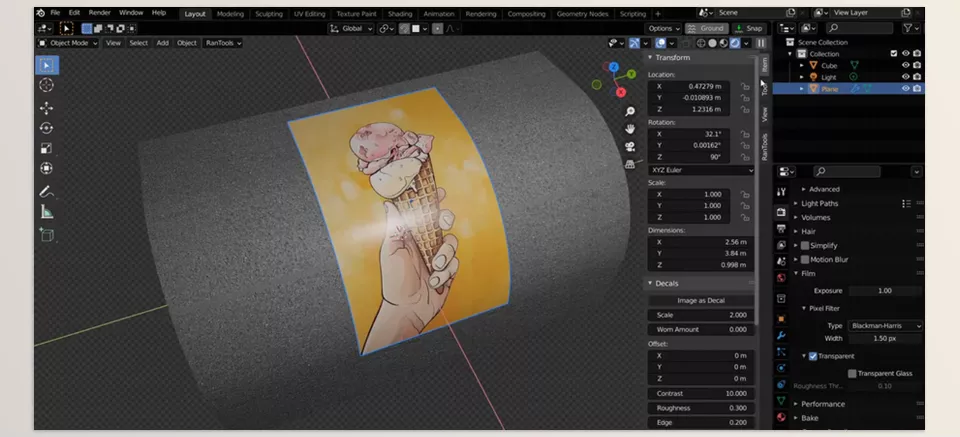Open the World properties tab icon
This screenshot has width=960, height=437.
[x=781, y=278]
